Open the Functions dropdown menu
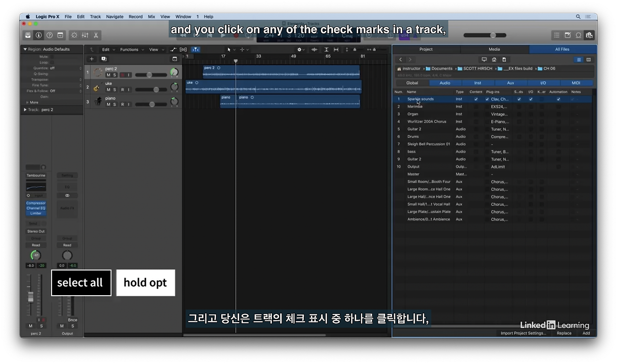Screen dimensions: 617x364 click(x=132, y=50)
